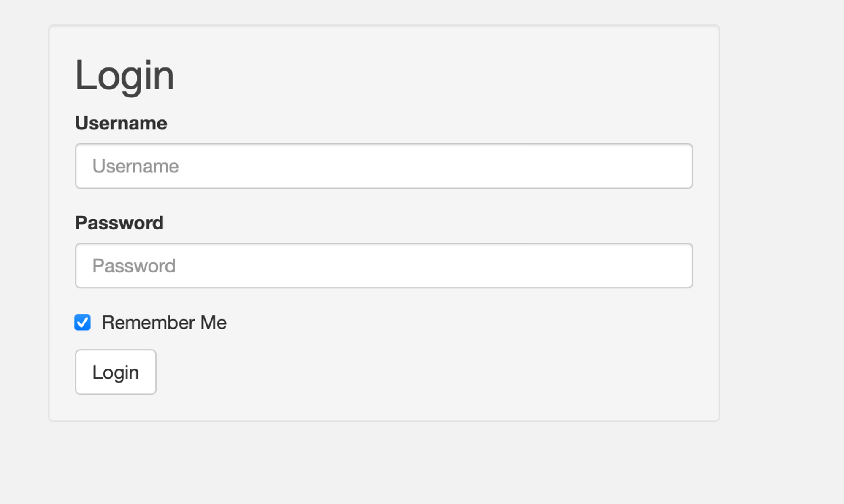The image size is (844, 504).
Task: Submit the form with Login button
Action: (x=116, y=372)
